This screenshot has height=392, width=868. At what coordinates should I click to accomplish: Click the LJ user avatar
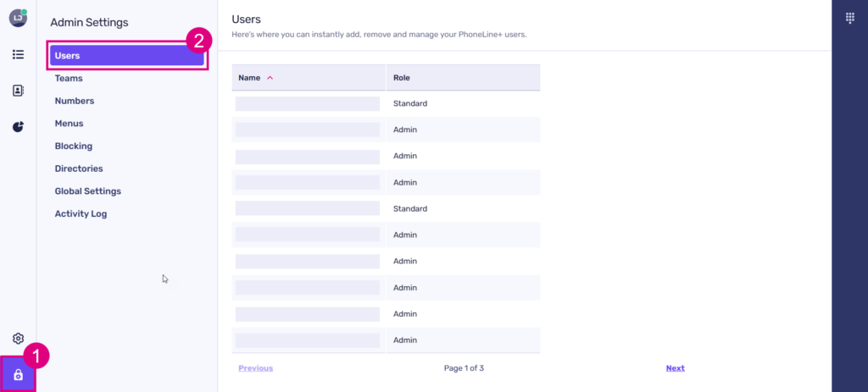17,18
